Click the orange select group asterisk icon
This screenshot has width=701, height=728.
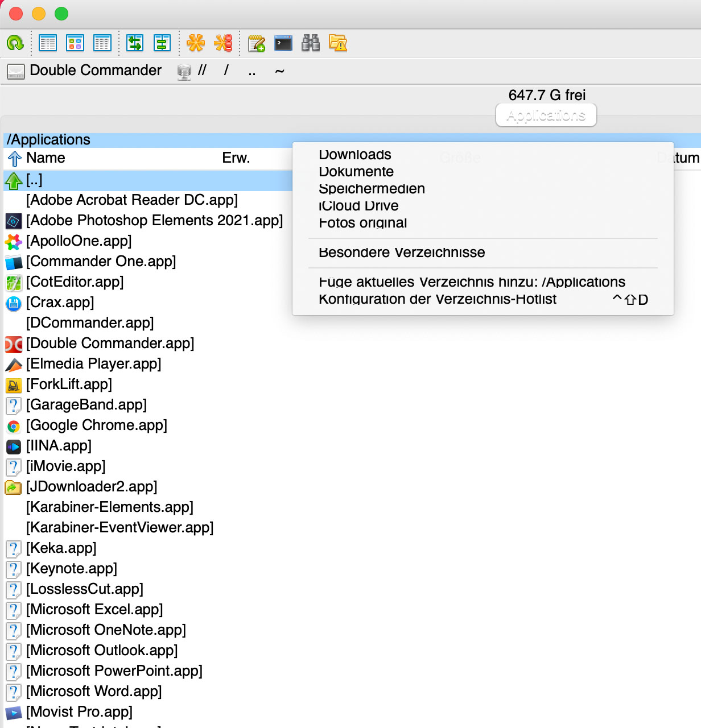(196, 43)
